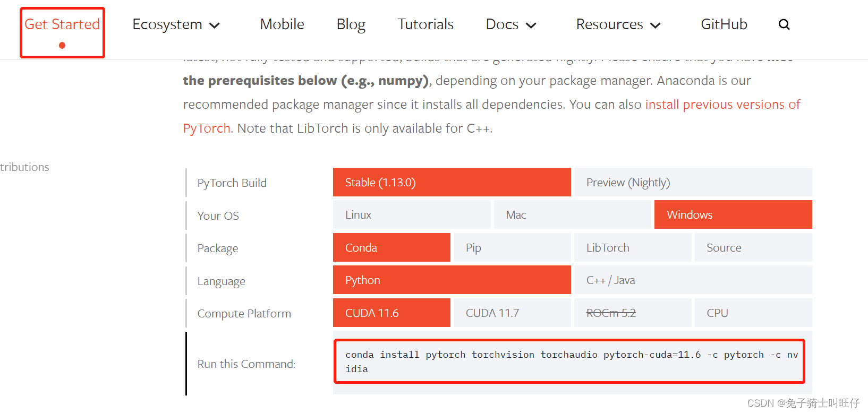
Task: Open the Resources dropdown menu
Action: point(618,24)
